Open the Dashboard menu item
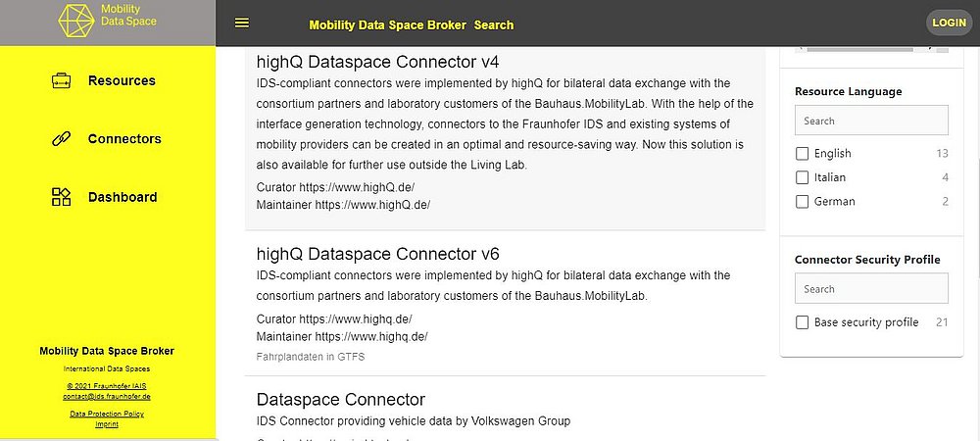The height and width of the screenshot is (441, 980). point(122,197)
